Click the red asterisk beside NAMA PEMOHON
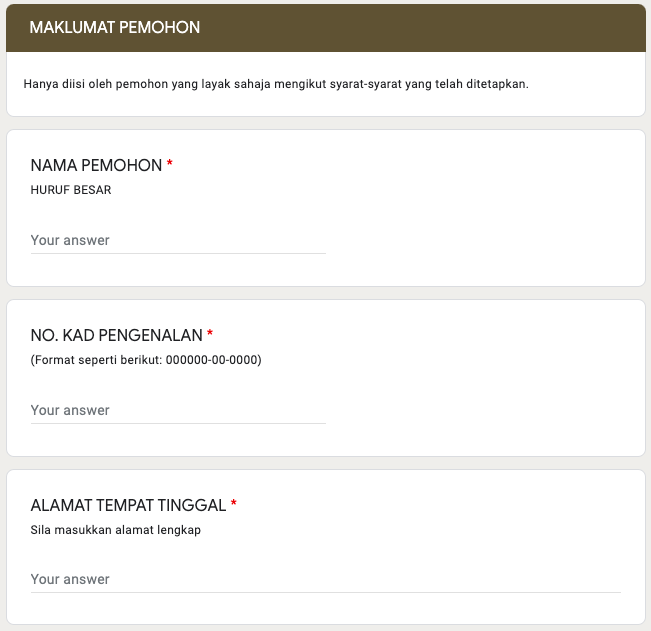The height and width of the screenshot is (631, 651). pos(170,165)
